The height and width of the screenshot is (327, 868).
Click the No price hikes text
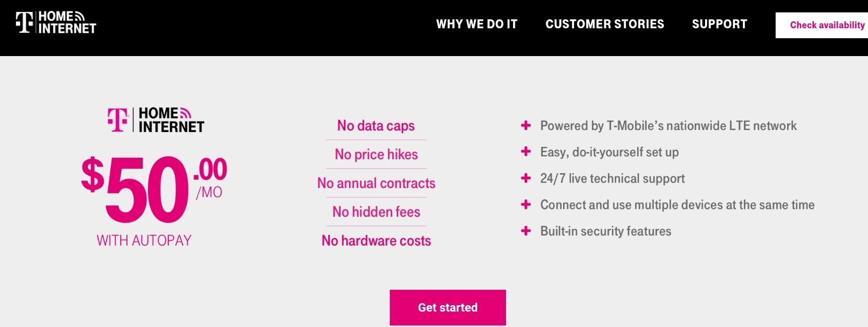376,155
